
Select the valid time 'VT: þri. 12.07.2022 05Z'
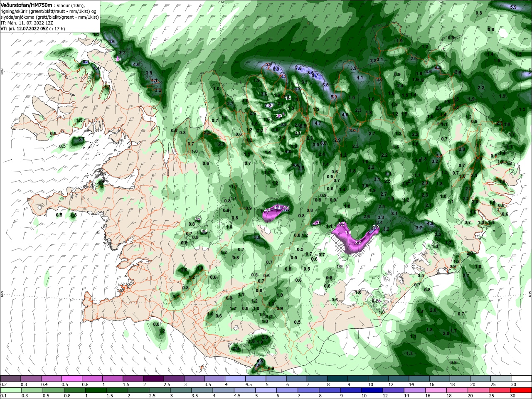click(x=24, y=29)
